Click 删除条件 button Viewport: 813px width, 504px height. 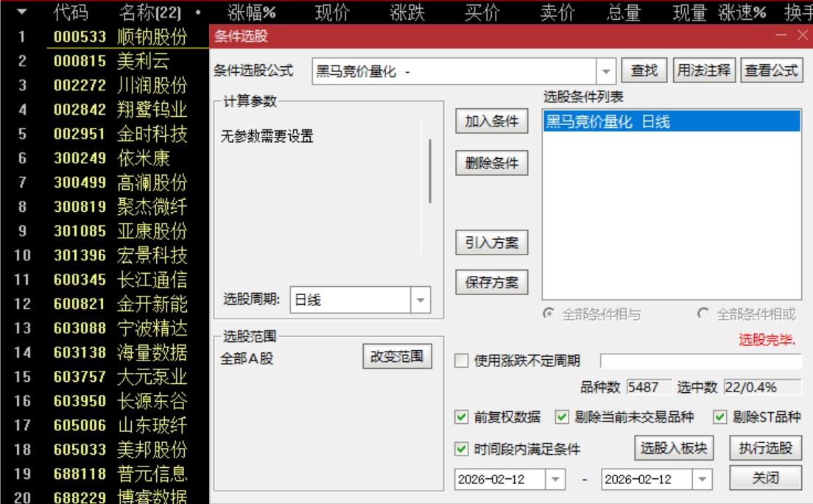tap(491, 163)
